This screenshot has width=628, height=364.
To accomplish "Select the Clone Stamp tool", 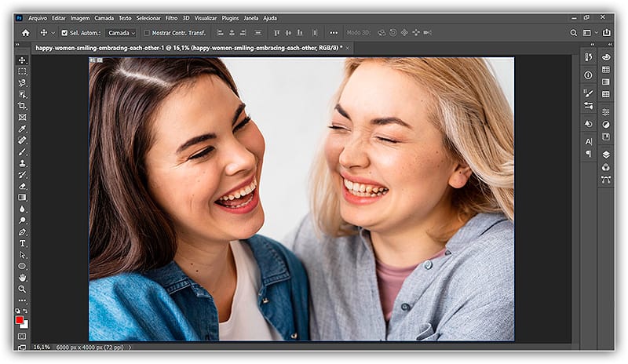I will (22, 163).
